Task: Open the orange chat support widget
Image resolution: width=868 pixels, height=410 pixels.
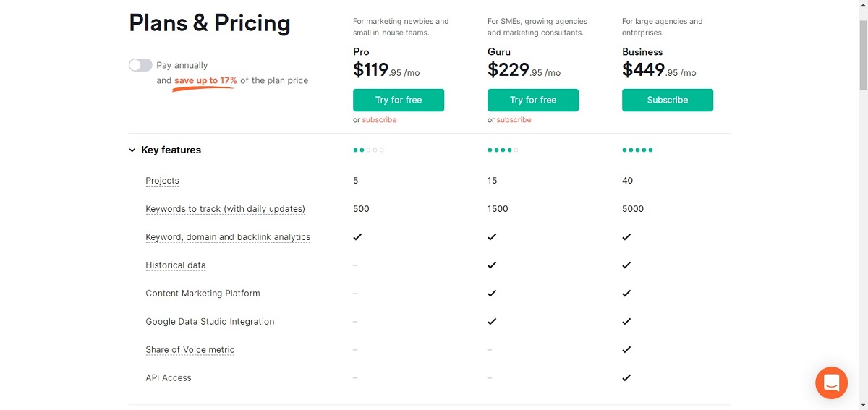Action: point(831,383)
